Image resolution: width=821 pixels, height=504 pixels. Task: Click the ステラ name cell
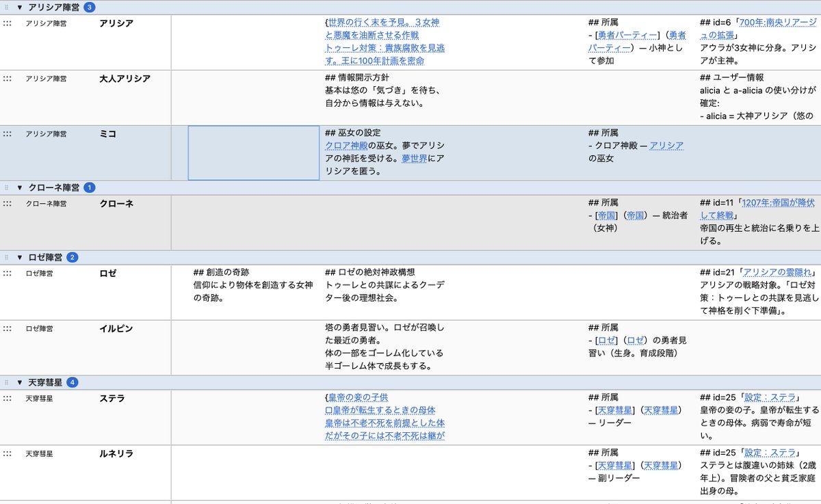(112, 398)
